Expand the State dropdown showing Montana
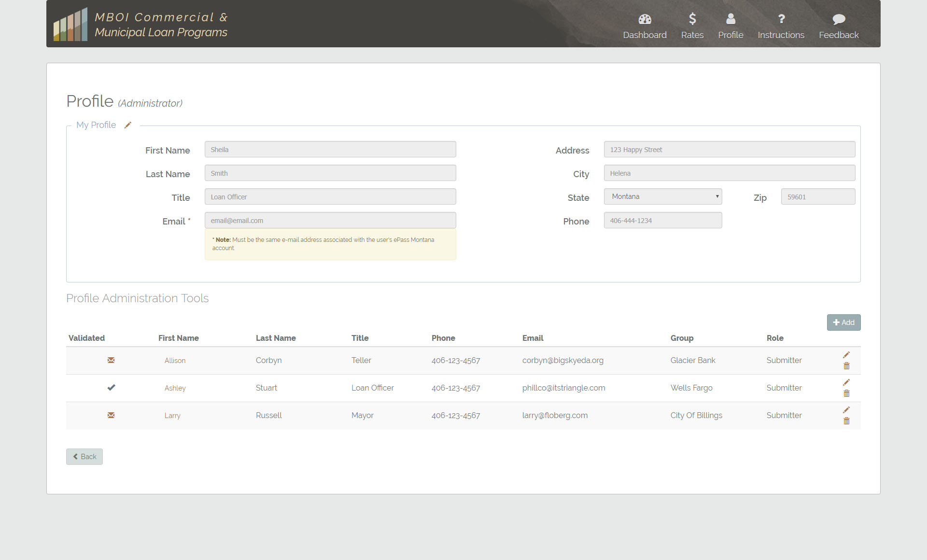The image size is (927, 560). coord(663,196)
